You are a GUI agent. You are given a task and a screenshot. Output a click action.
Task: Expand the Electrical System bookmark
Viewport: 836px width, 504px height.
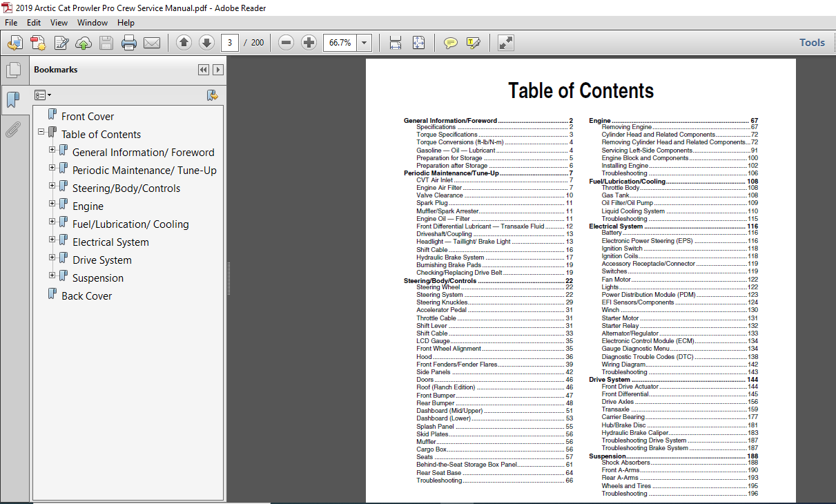(x=52, y=240)
